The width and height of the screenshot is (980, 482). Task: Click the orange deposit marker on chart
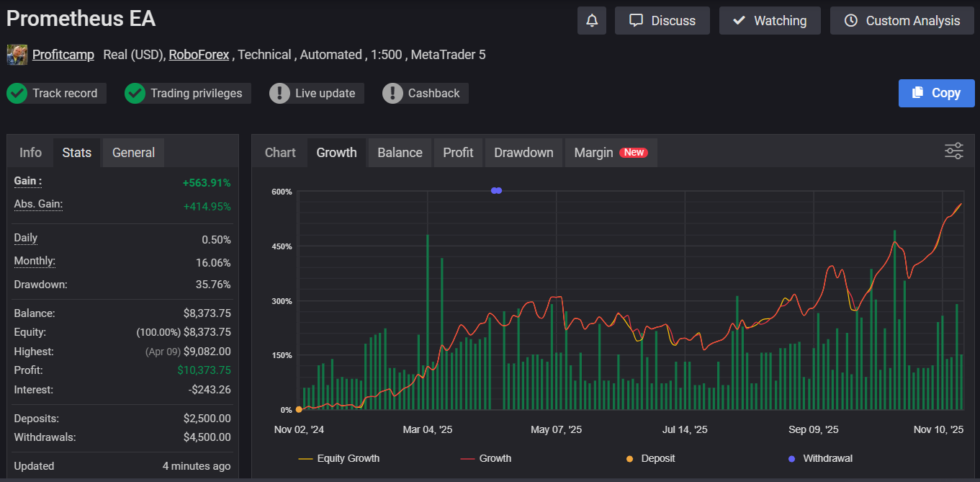click(299, 410)
